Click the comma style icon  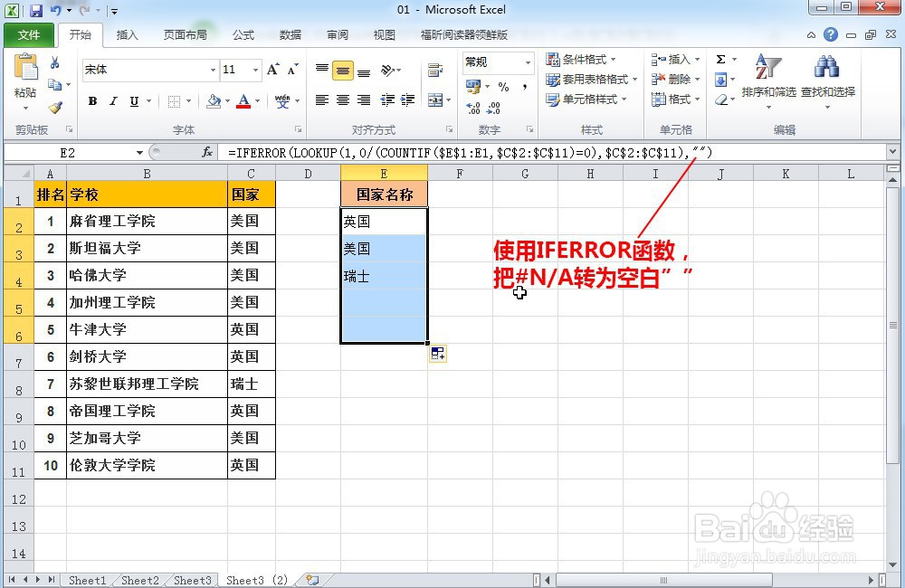click(x=525, y=87)
